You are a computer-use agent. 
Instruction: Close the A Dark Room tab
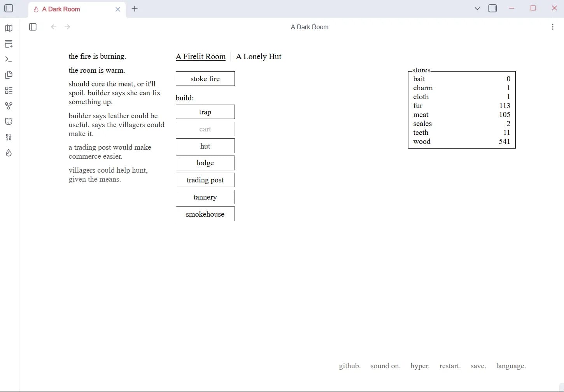pyautogui.click(x=118, y=9)
